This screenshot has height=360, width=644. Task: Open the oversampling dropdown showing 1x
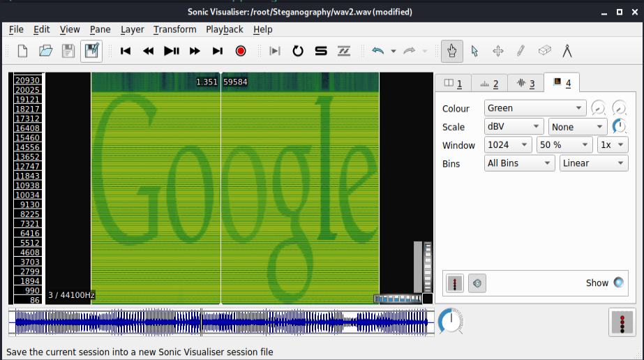pos(613,145)
